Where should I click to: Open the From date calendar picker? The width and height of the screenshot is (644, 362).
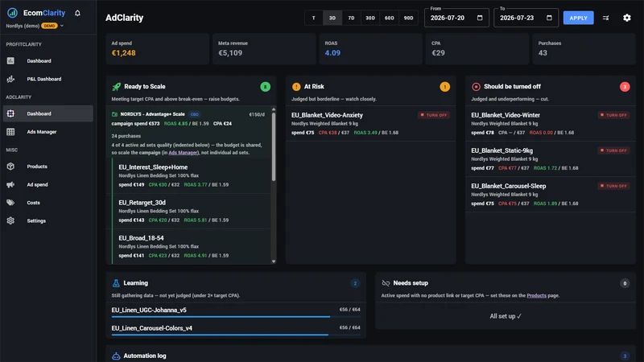click(480, 18)
